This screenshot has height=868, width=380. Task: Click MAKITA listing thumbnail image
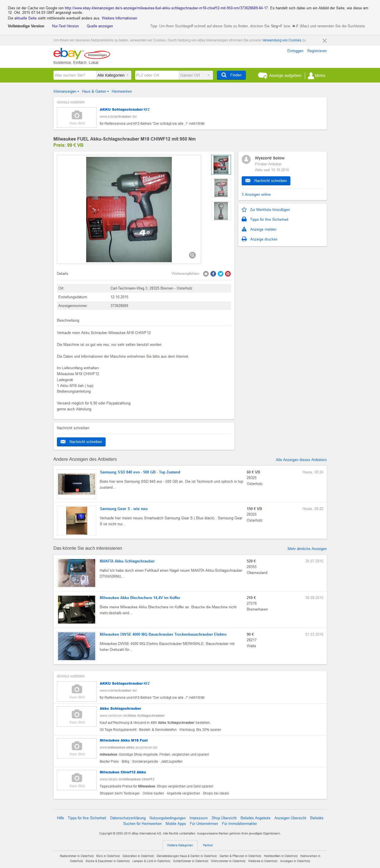76,573
